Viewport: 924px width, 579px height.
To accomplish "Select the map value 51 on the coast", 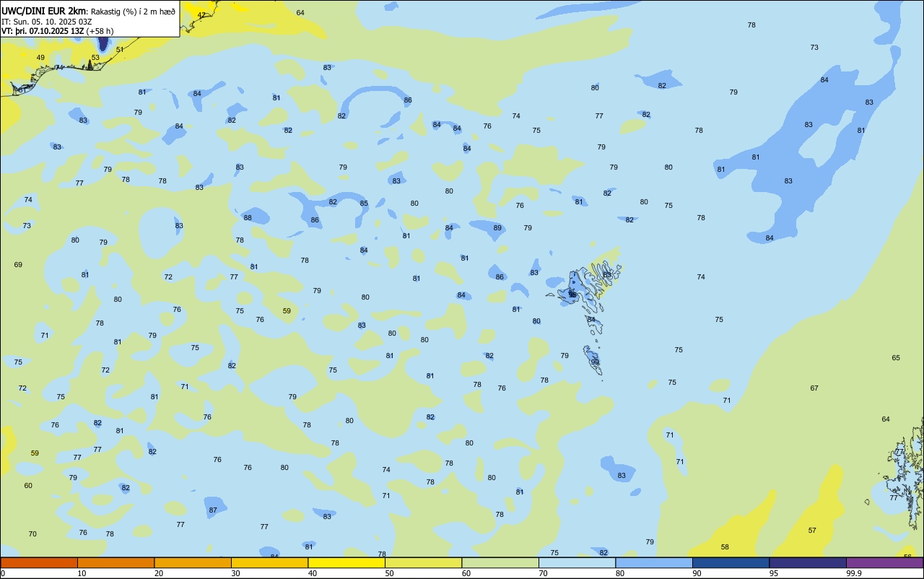I will pos(120,50).
